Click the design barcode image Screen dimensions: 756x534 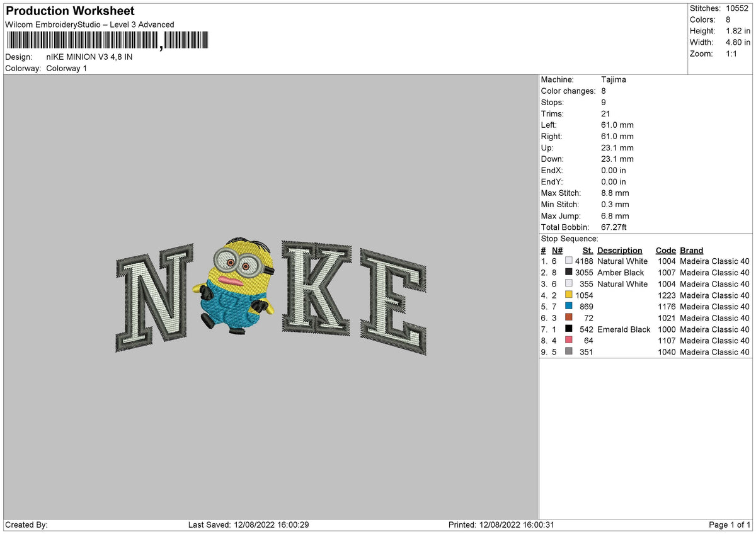click(x=107, y=40)
